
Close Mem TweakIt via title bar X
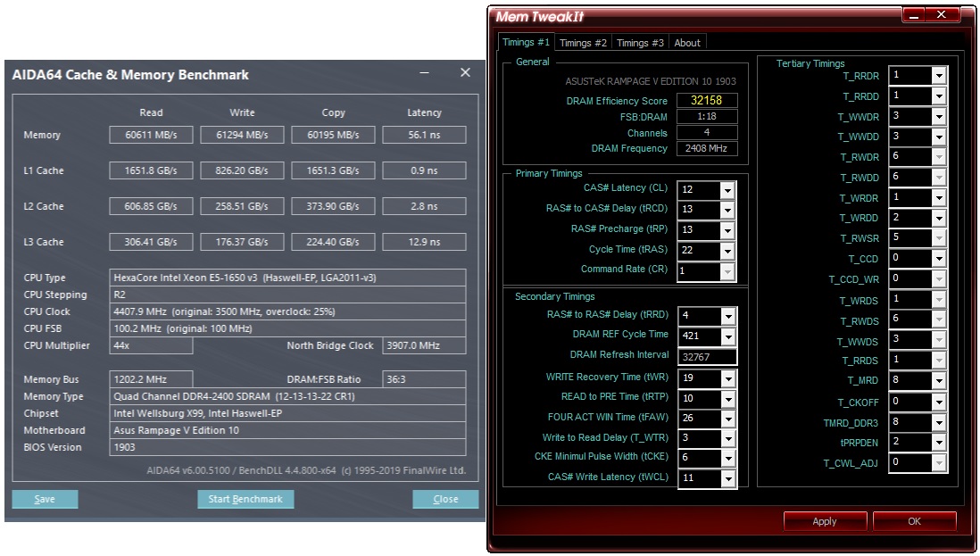[942, 14]
